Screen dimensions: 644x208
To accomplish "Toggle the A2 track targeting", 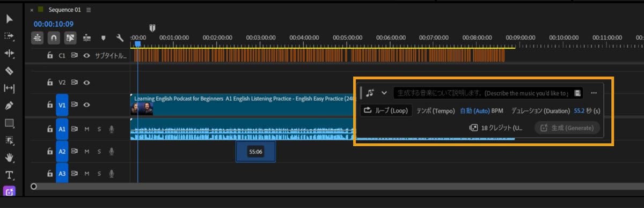I will point(62,152).
